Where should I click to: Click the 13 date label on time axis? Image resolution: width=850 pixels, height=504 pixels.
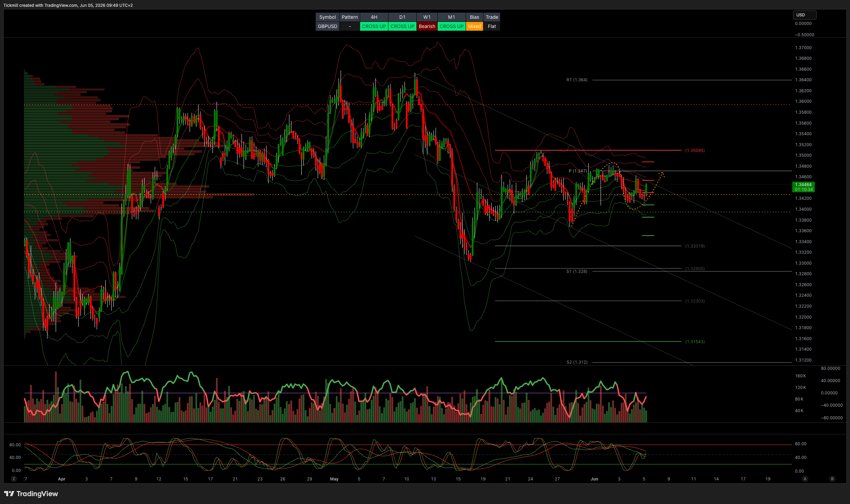click(x=433, y=479)
